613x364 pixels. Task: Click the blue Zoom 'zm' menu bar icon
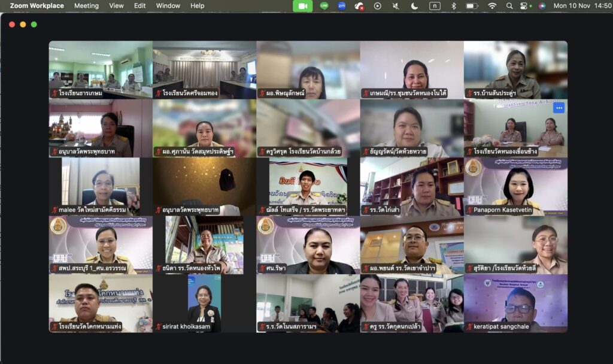[x=342, y=6]
